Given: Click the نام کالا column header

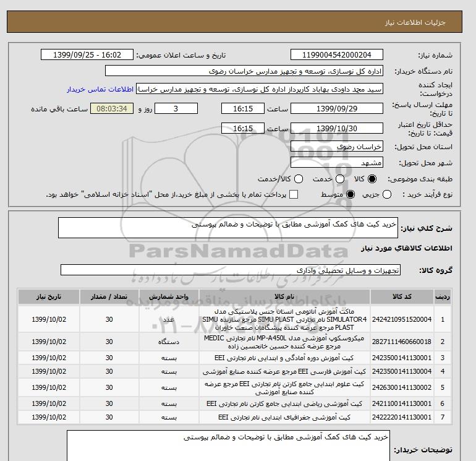Looking at the screenshot, I should [x=284, y=297].
